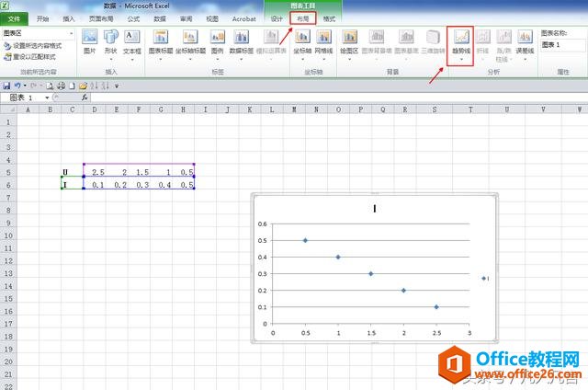Click the 绘图区 plot area icon
The image size is (588, 390).
click(x=349, y=37)
